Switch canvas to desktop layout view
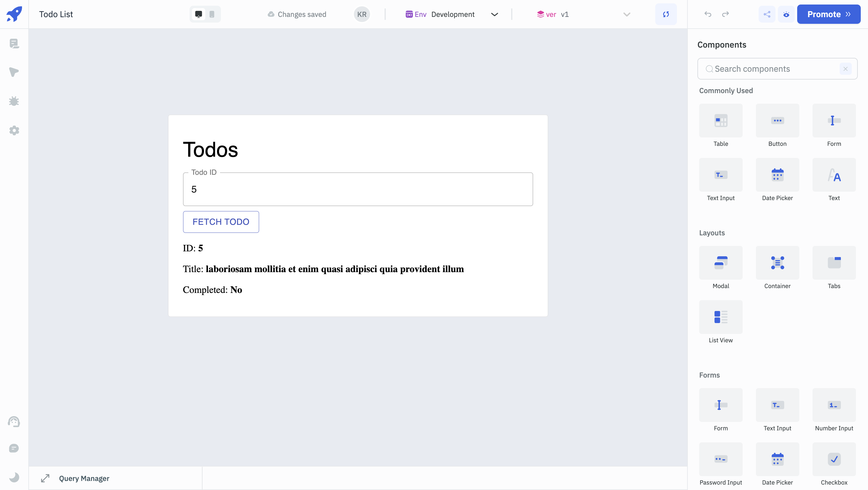Screen dimensions: 868x490 [x=199, y=14]
